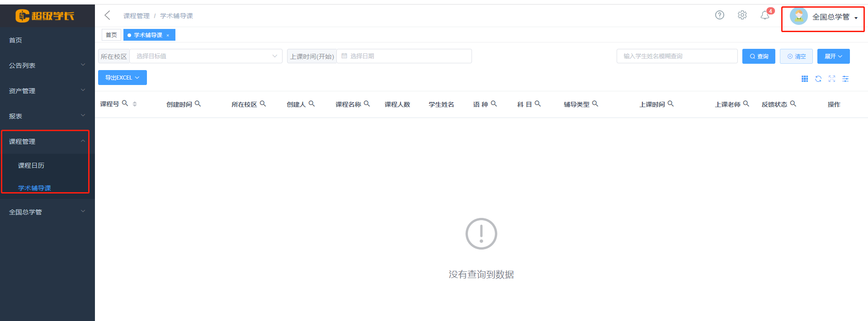Open settings via the gear icon
The height and width of the screenshot is (321, 868).
pyautogui.click(x=742, y=15)
